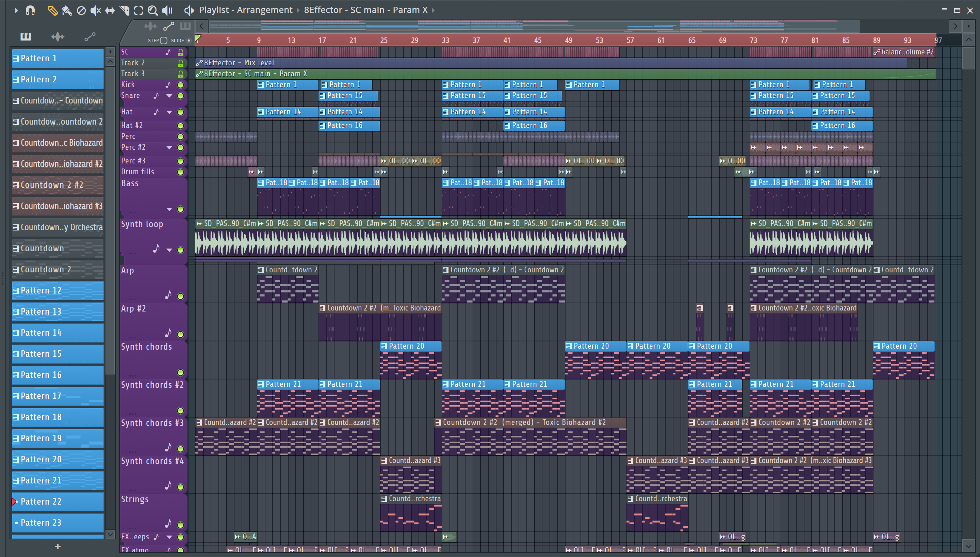Expand the Perc #2 track group arrow
980x557 pixels.
tap(169, 148)
